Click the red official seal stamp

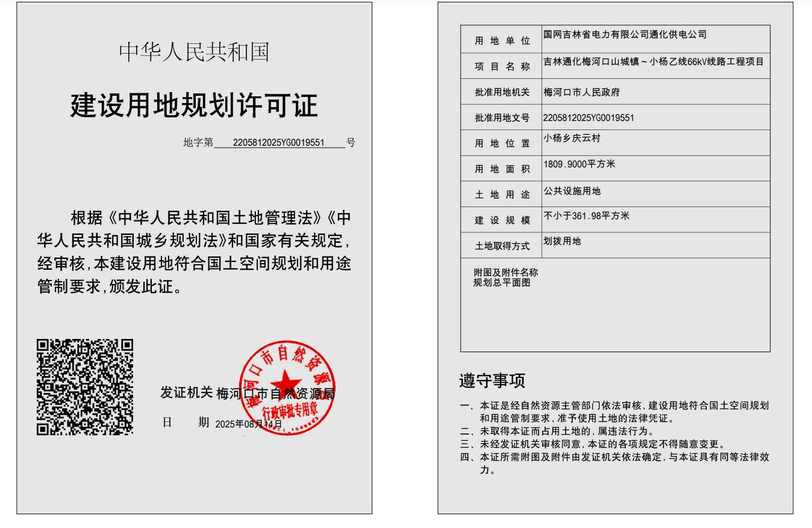287,388
